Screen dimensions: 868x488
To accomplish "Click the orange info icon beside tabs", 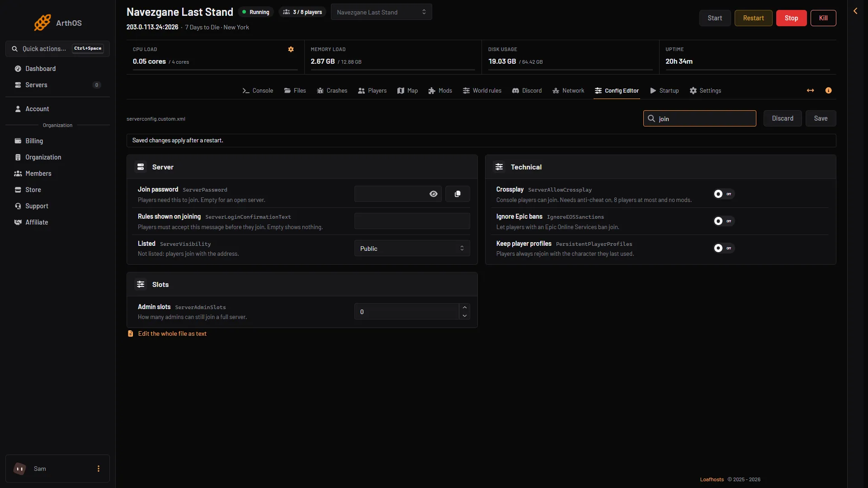I will coord(828,90).
